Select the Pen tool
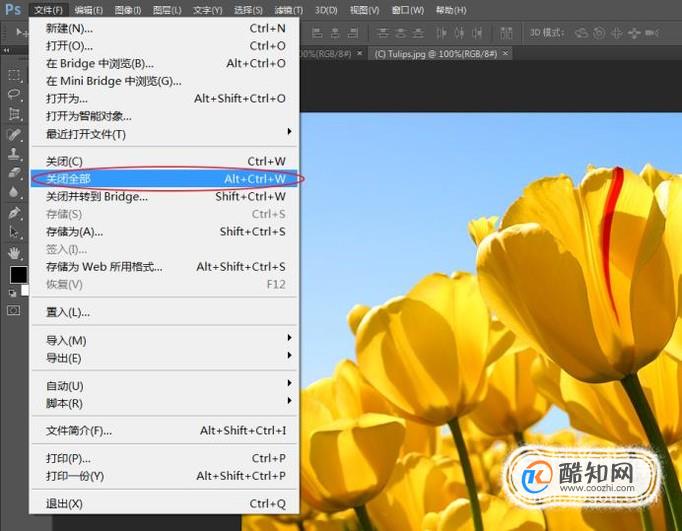Image resolution: width=682 pixels, height=531 pixels. coord(14,213)
